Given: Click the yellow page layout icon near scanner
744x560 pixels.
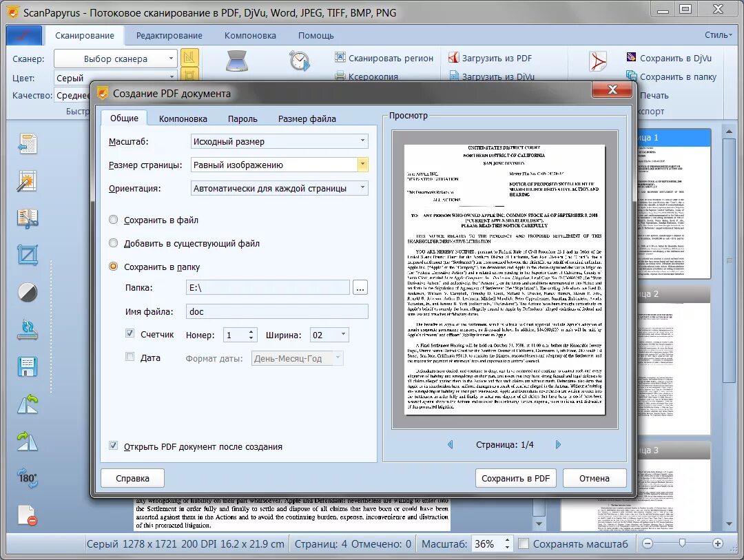Looking at the screenshot, I should tap(189, 58).
